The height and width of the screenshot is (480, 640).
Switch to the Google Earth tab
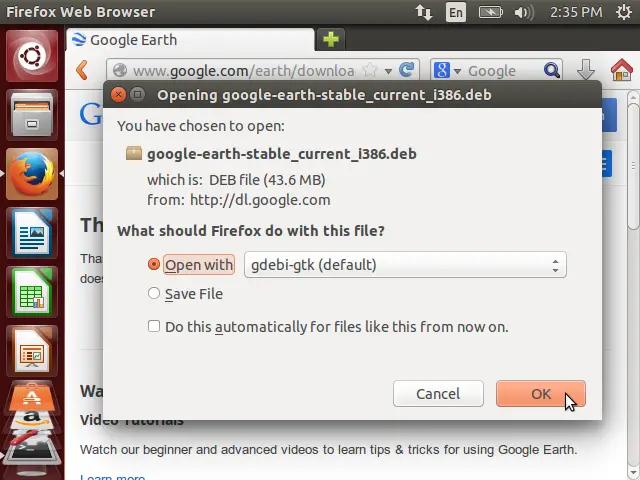pos(190,40)
